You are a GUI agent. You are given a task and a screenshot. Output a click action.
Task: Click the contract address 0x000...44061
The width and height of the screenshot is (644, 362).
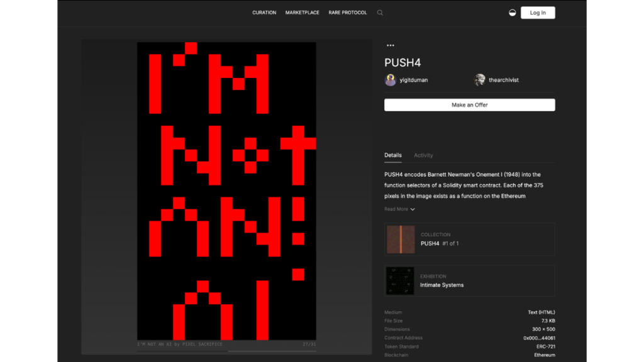coord(539,338)
